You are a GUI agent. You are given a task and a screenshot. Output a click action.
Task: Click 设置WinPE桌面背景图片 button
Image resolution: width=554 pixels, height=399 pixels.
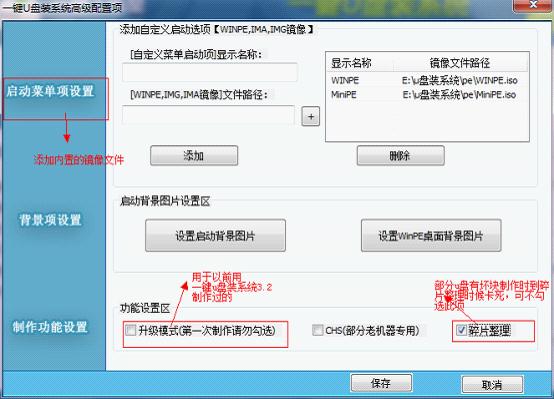pos(431,235)
